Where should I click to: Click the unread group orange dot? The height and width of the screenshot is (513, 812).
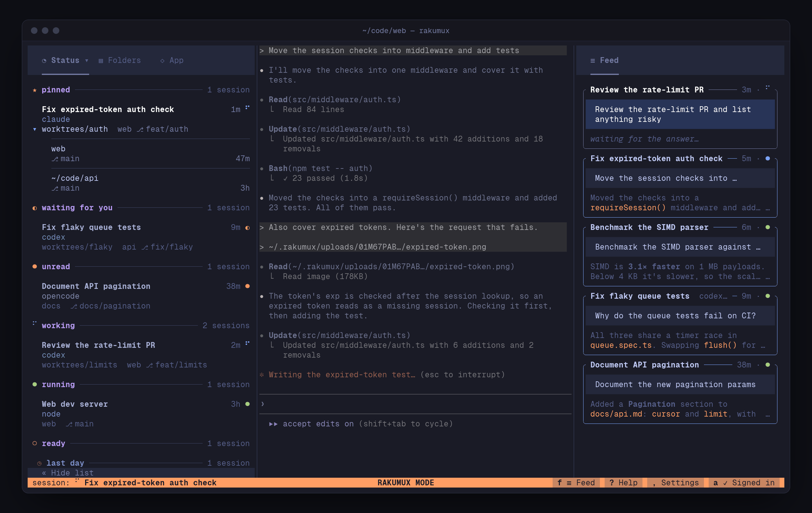click(35, 267)
